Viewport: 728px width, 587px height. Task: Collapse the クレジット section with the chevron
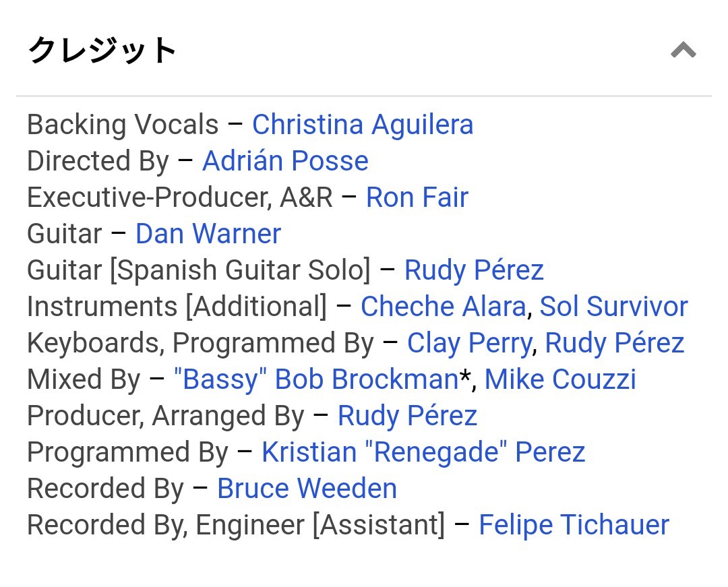click(683, 50)
